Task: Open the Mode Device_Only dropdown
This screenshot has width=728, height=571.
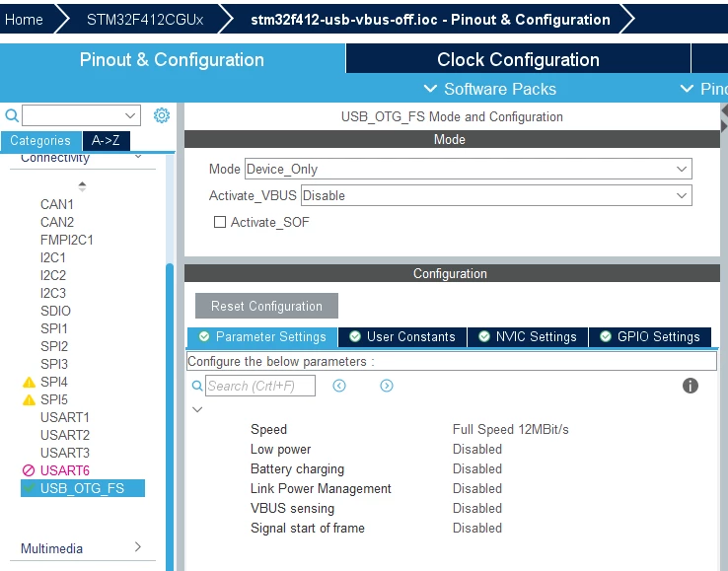Action: pos(469,169)
